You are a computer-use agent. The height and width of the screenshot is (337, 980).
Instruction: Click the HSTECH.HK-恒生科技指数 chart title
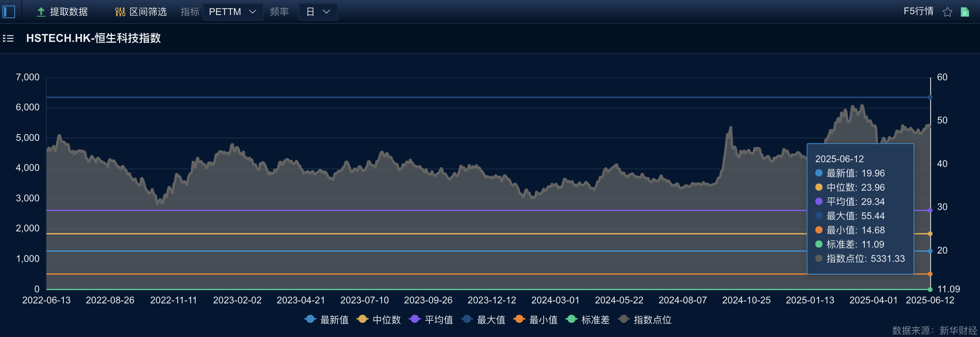tap(93, 38)
